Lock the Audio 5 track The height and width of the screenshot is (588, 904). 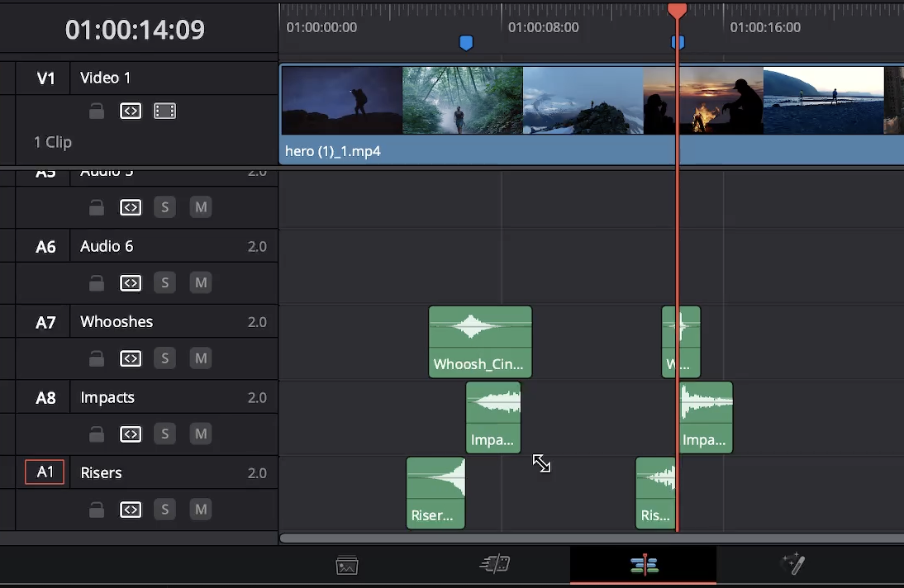point(97,207)
